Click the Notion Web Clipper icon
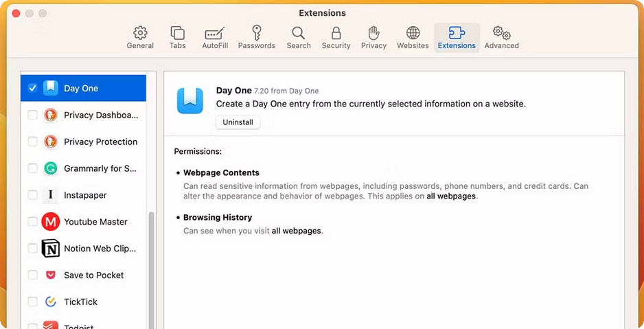644x329 pixels. coord(51,249)
